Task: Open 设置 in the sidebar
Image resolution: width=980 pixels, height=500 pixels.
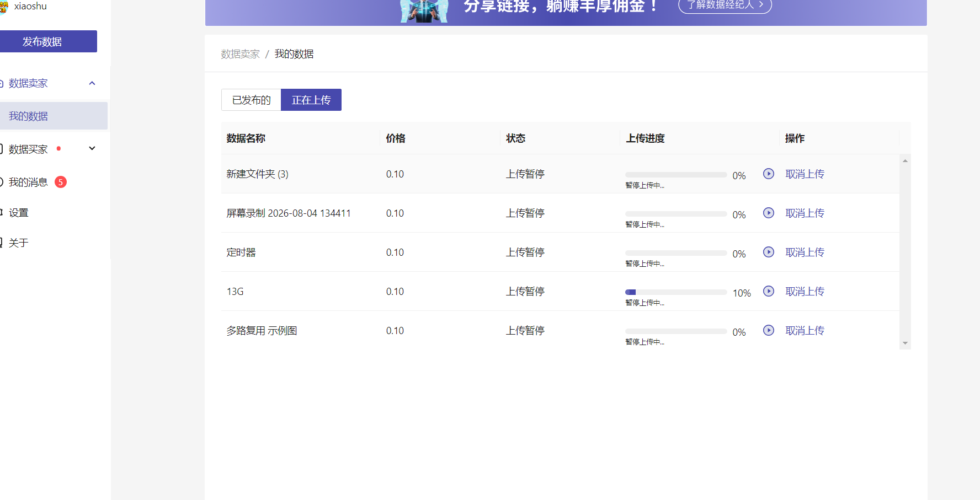Action: 18,213
